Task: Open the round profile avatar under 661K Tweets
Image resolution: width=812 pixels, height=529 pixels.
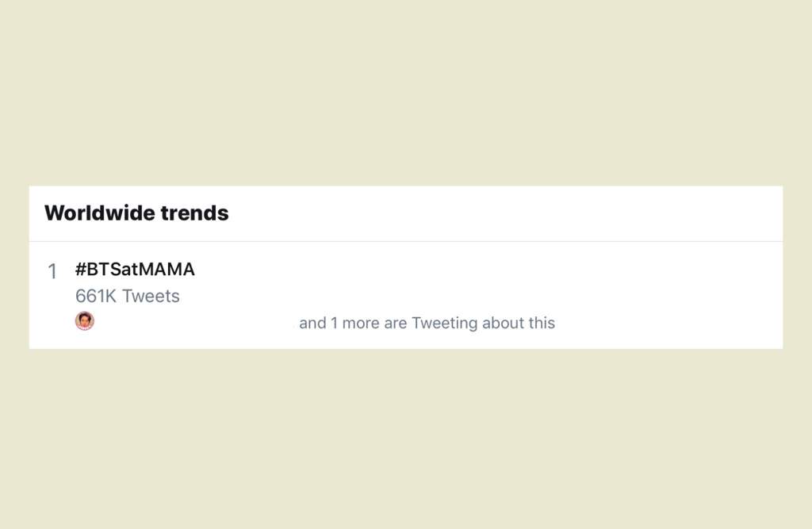Action: coord(84,320)
